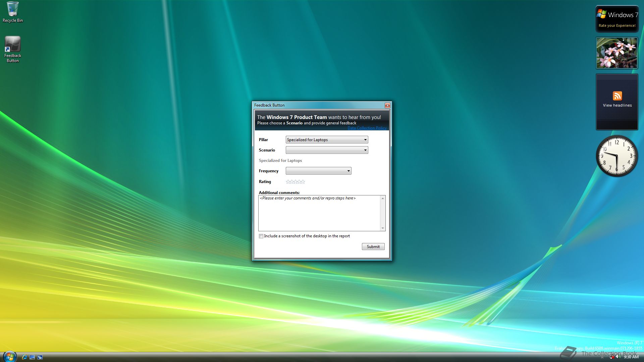Enable include a screenshot of the desktop checkbox
The image size is (644, 362).
point(261,236)
